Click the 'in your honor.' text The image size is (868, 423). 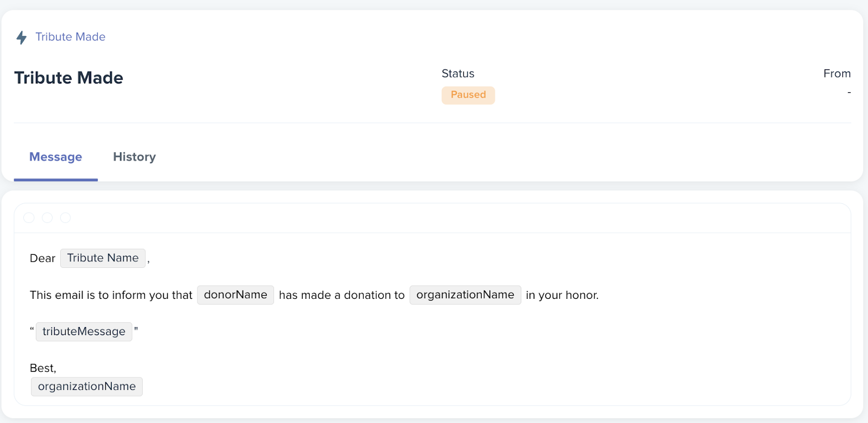pos(562,295)
